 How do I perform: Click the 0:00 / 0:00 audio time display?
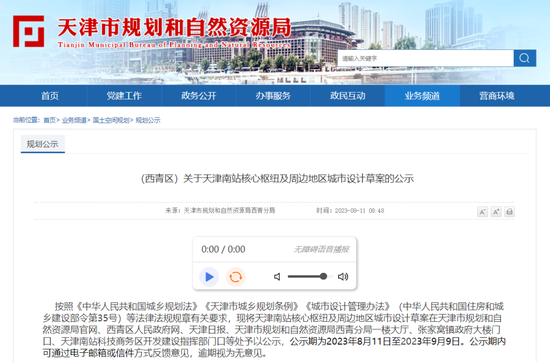pos(223,249)
